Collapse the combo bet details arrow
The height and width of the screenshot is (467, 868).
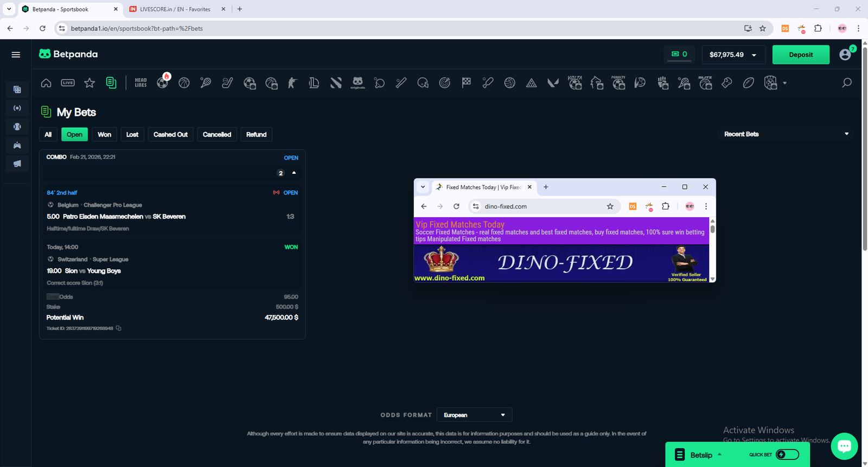point(294,173)
